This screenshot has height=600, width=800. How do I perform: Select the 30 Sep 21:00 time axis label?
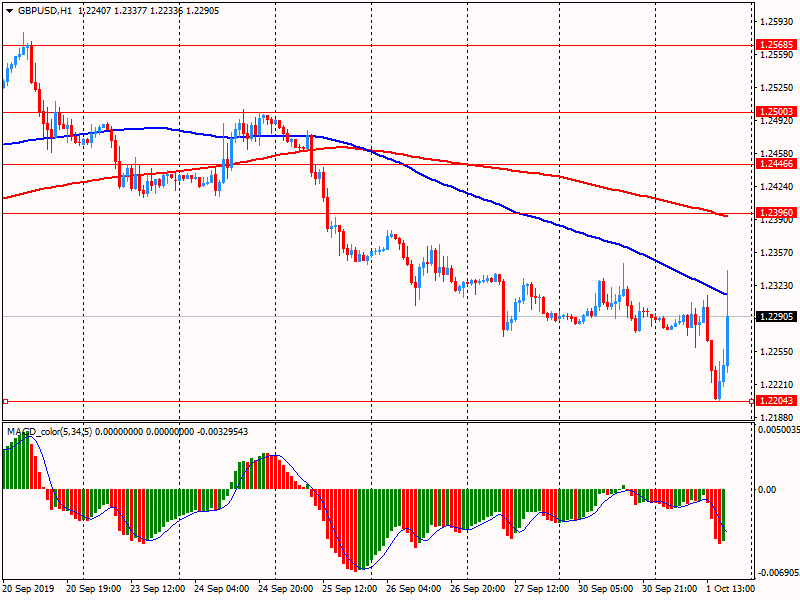tap(669, 589)
